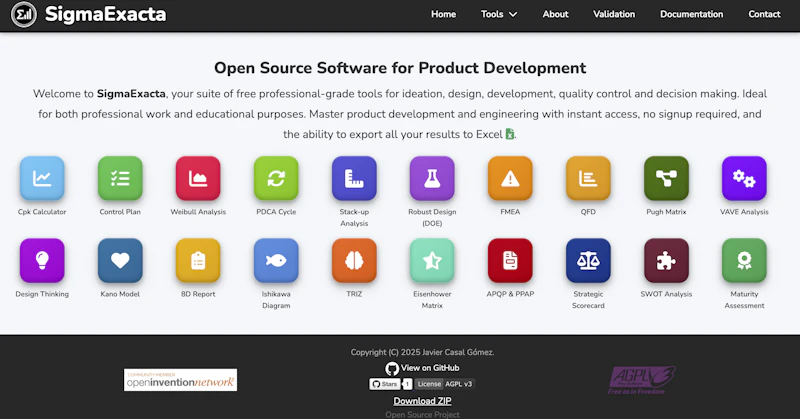
Task: Select the Eisenhower Matrix star icon
Action: click(x=432, y=260)
